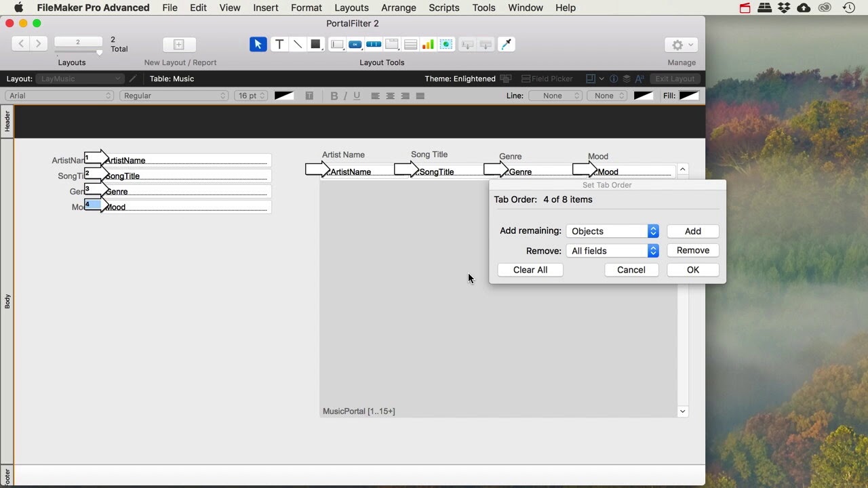Open the Arrange menu
The image size is (868, 488).
(399, 7)
